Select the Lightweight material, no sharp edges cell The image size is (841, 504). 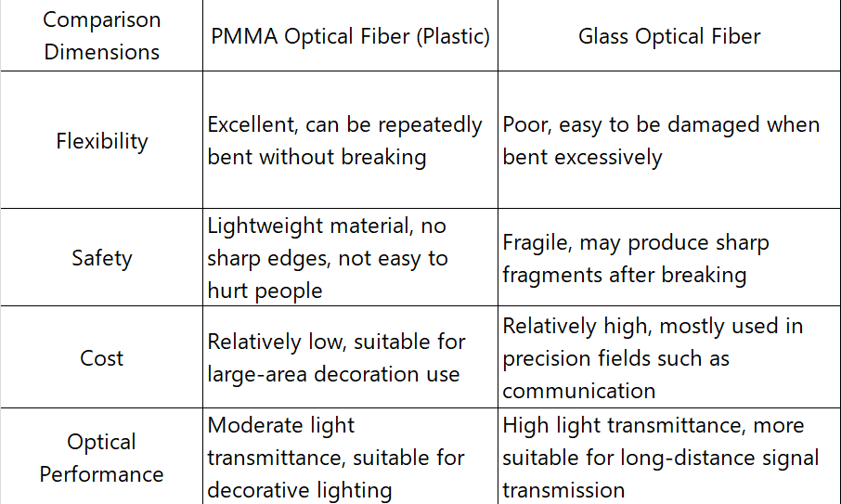(350, 257)
